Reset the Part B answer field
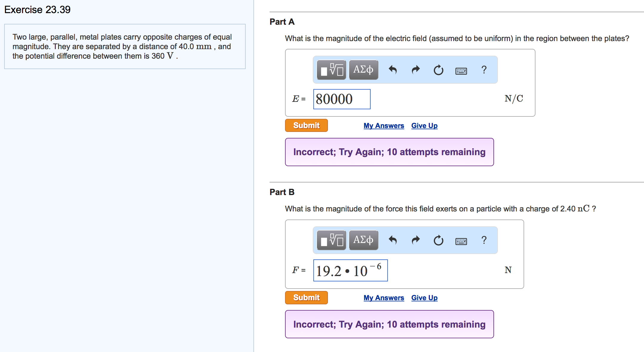The width and height of the screenshot is (644, 352). pyautogui.click(x=438, y=240)
